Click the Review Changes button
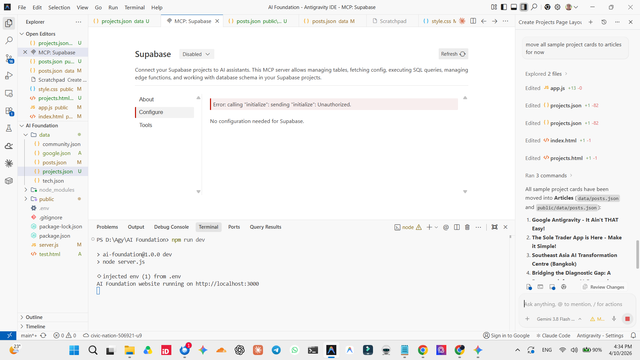The image size is (640, 360). pos(603,287)
